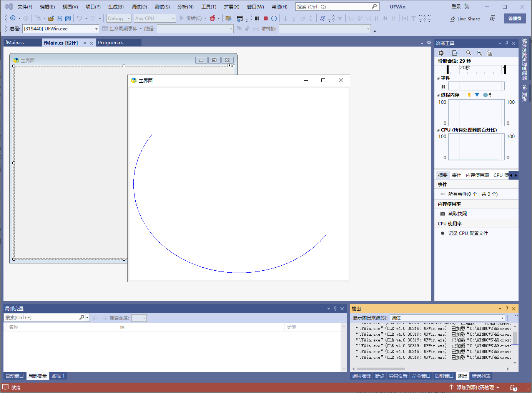Screen dimensions: 532x393
Task: Open the 解决方案资源管理器 side tab
Action: 524,59
